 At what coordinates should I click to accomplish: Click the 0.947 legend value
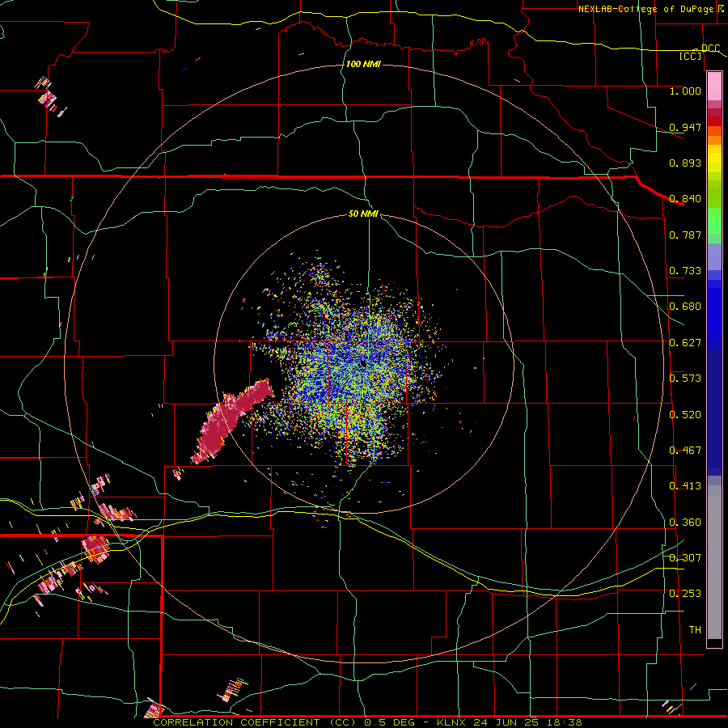(x=685, y=127)
